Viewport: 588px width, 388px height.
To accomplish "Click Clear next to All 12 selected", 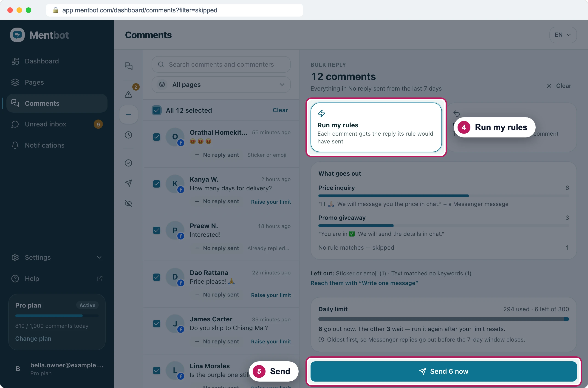I will point(280,110).
